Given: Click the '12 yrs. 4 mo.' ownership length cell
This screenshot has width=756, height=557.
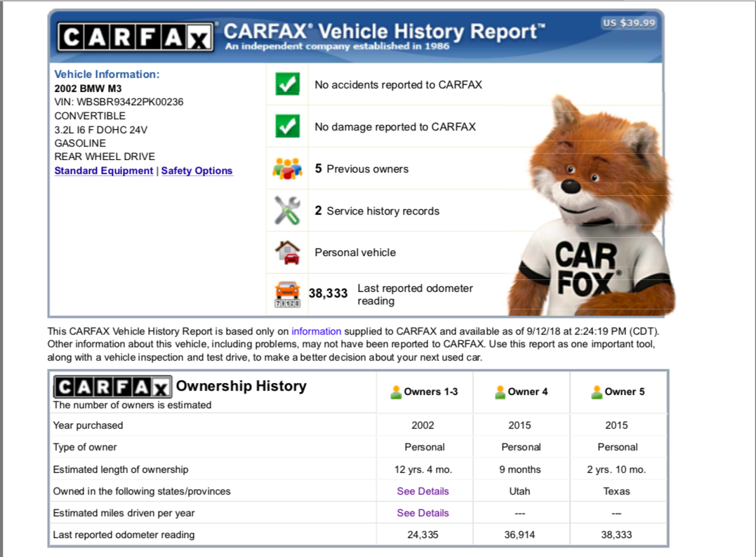Looking at the screenshot, I should coord(423,469).
